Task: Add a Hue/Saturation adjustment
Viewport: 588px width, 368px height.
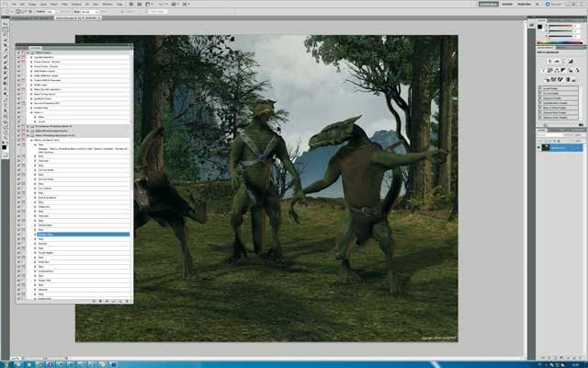Action: 549,71
